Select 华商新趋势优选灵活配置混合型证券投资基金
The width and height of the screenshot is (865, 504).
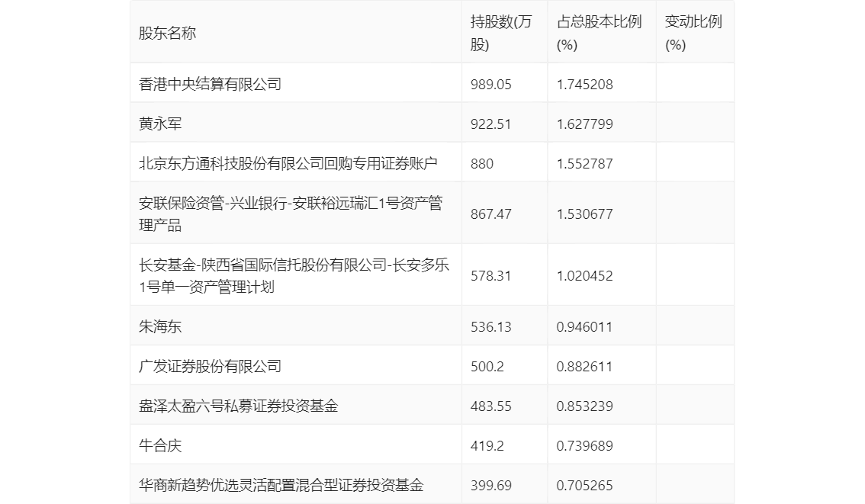pyautogui.click(x=281, y=485)
